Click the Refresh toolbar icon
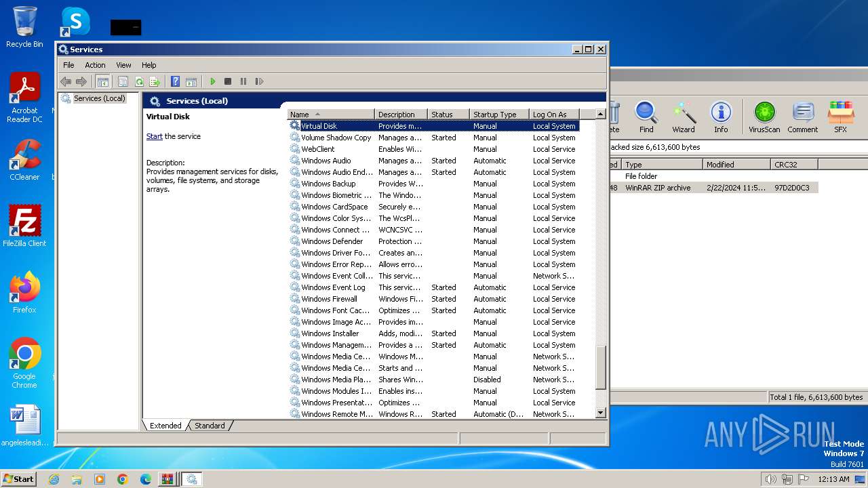Viewport: 868px width, 488px height. pyautogui.click(x=139, y=81)
